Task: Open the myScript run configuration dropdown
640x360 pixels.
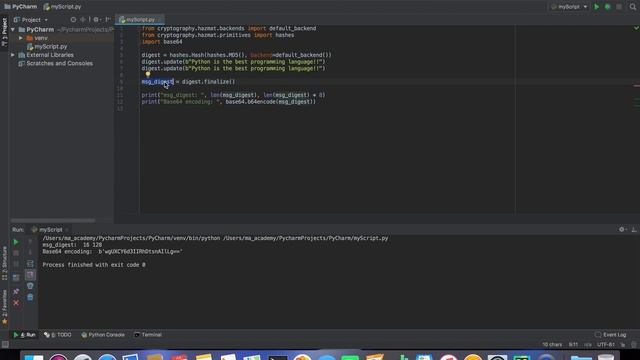Action: [x=569, y=7]
